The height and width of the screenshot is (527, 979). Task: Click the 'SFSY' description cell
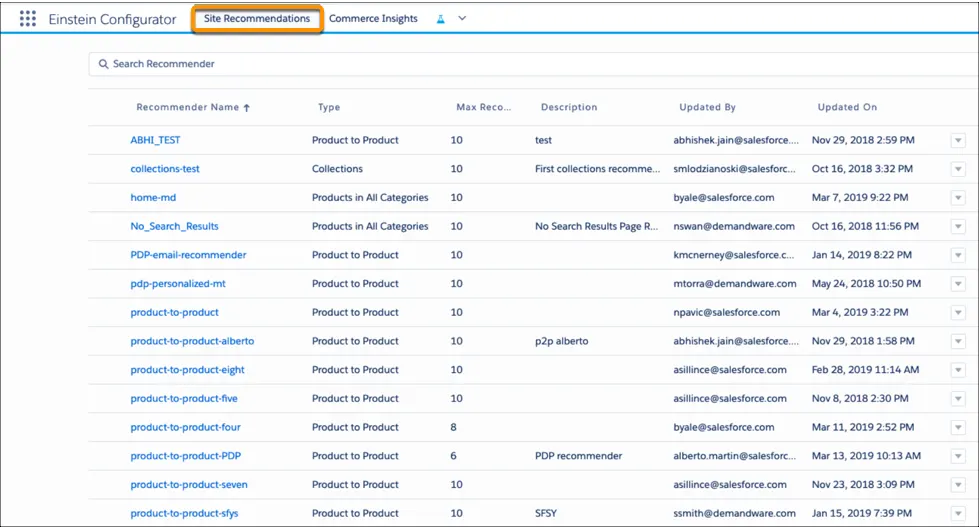[x=546, y=513]
